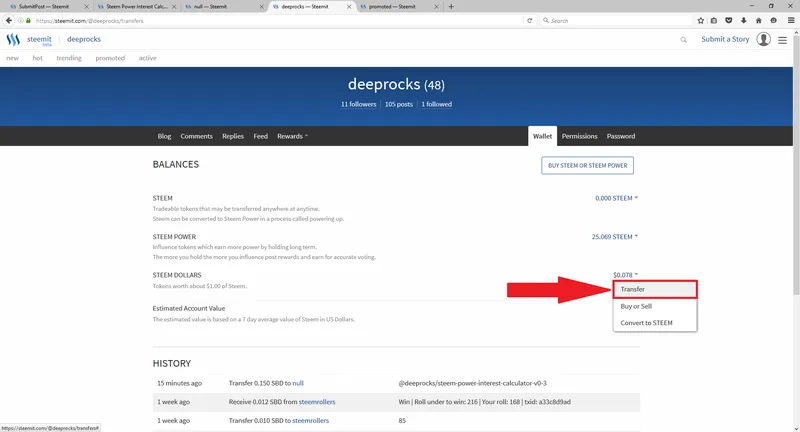Focus the browser Search field
Image resolution: width=800 pixels, height=432 pixels.
pyautogui.click(x=615, y=20)
